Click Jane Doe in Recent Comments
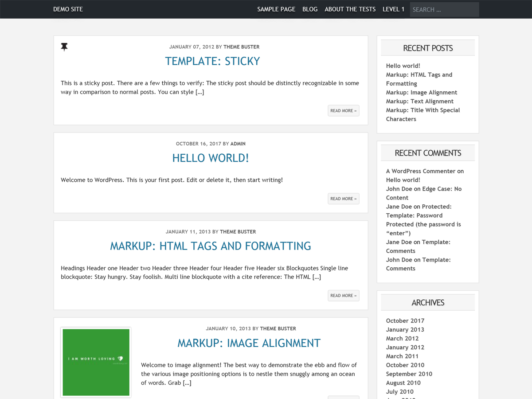532x399 pixels. (399, 206)
